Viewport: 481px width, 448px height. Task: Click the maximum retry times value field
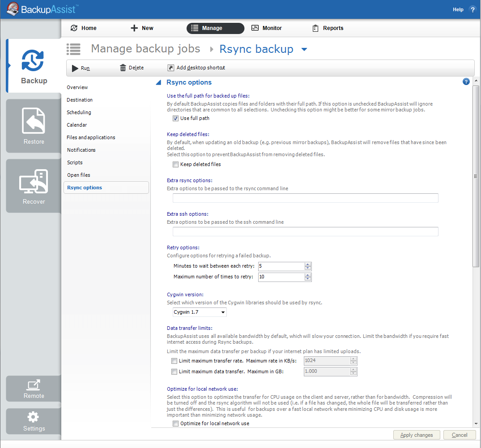[x=281, y=277]
